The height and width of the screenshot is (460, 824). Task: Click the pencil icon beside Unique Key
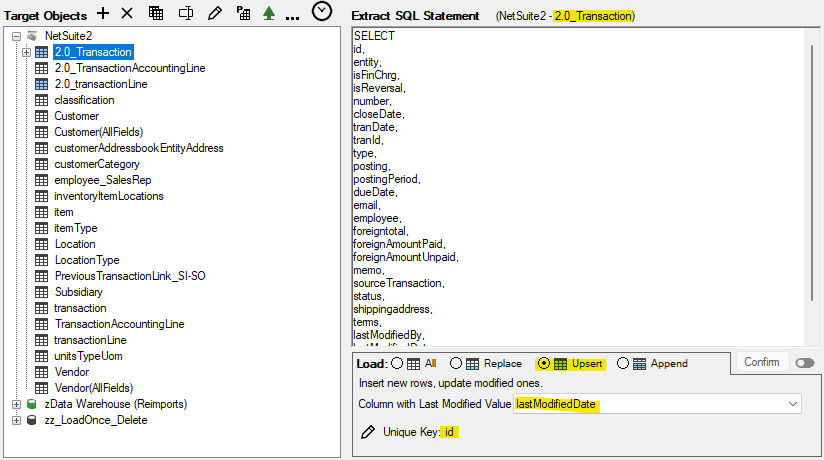367,431
